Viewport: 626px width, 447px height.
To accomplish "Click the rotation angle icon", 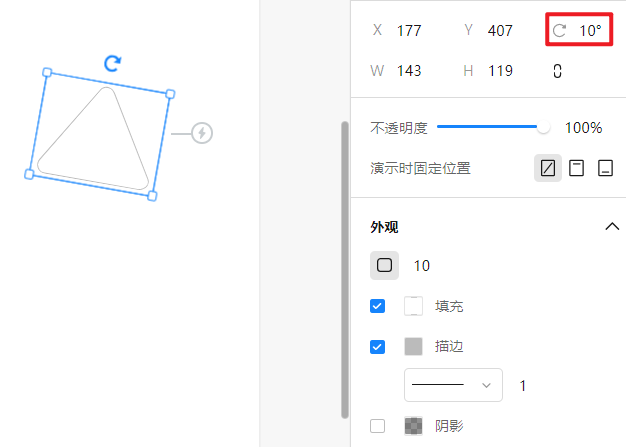I will point(560,31).
